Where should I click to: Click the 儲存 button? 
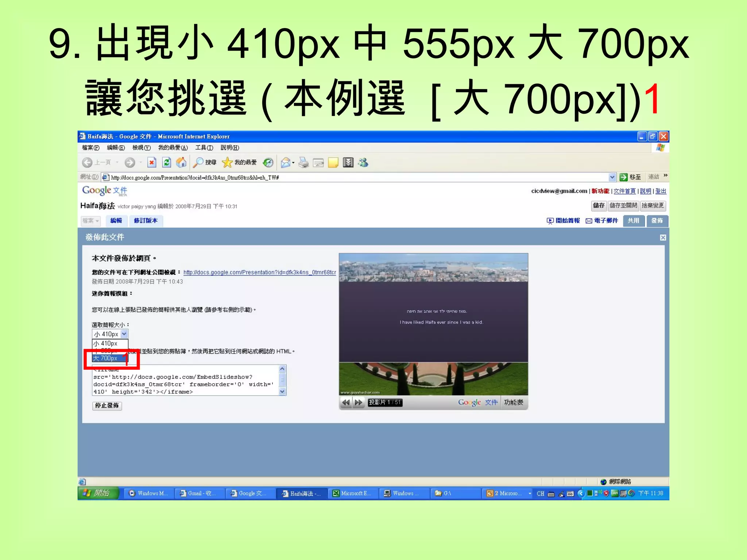(x=599, y=206)
